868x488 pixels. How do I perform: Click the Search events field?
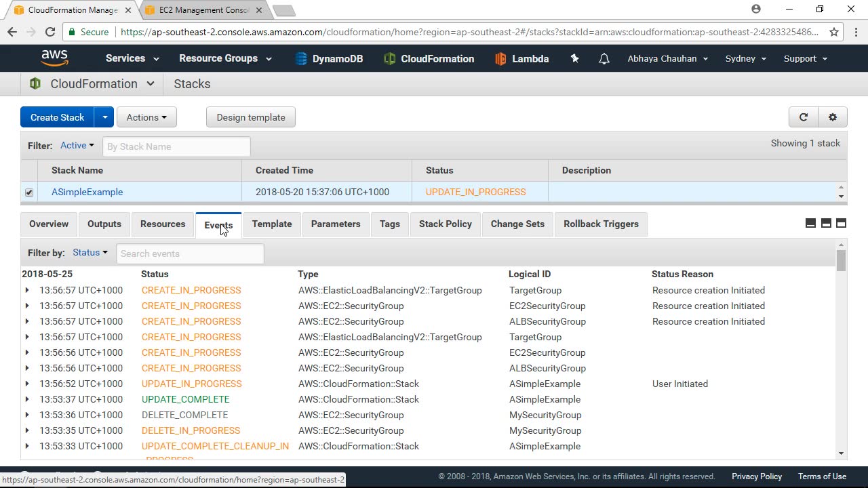click(190, 253)
